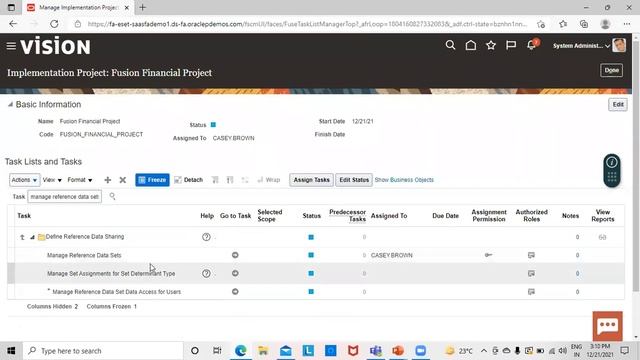
Task: Refresh the browser page
Action: [x=54, y=24]
